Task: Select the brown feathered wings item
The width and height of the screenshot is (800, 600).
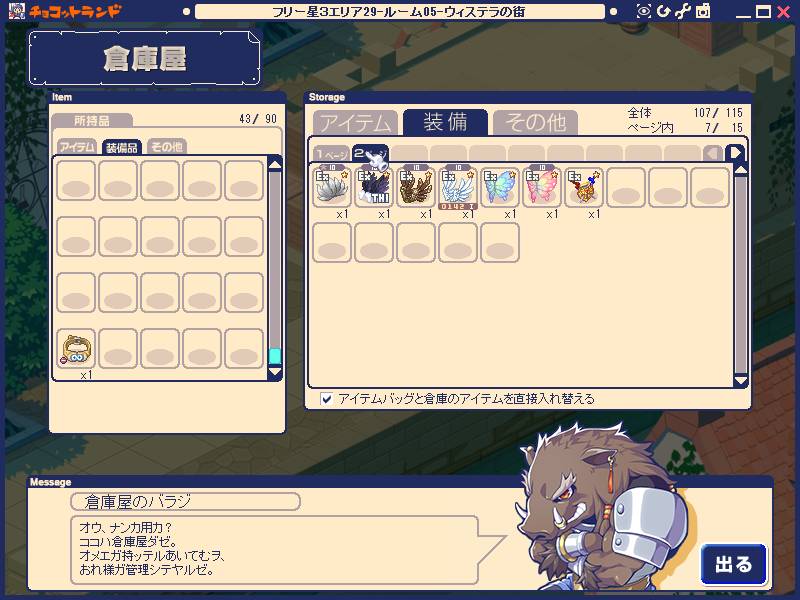Action: (416, 188)
